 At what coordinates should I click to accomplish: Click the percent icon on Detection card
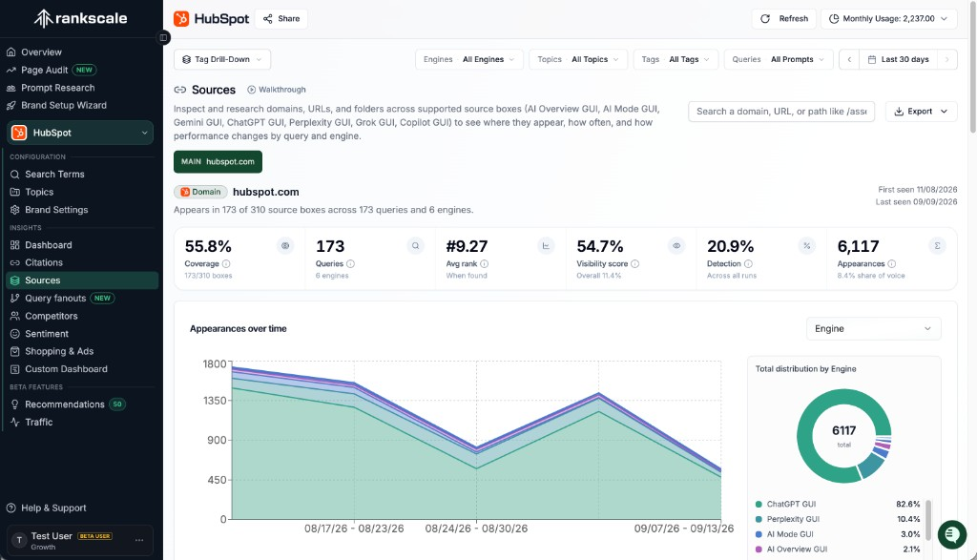807,246
